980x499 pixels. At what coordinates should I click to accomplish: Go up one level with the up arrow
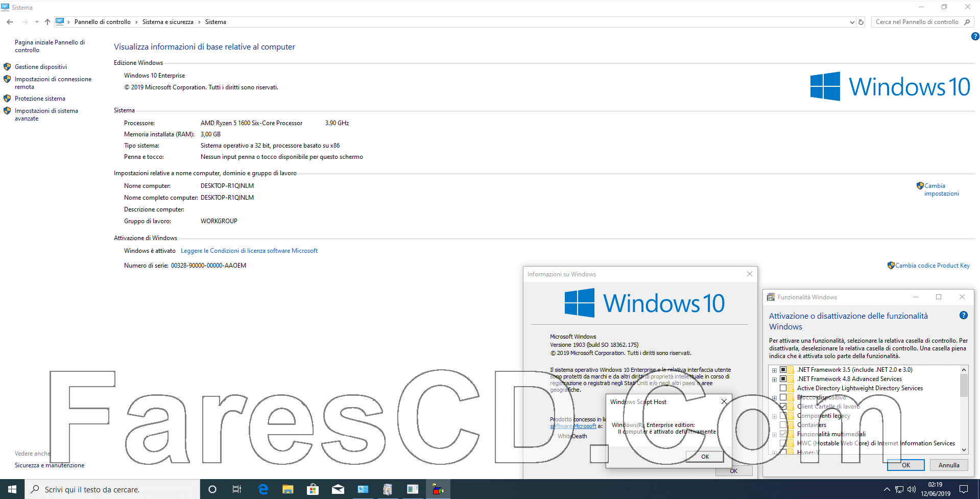click(x=47, y=22)
